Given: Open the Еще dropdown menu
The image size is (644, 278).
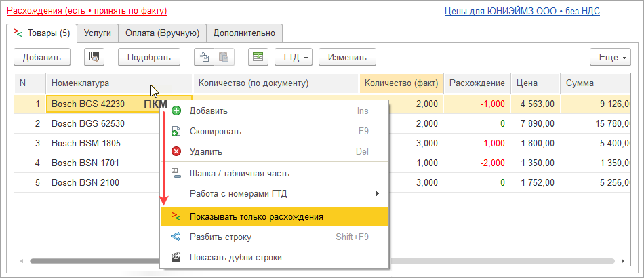Looking at the screenshot, I should [610, 58].
